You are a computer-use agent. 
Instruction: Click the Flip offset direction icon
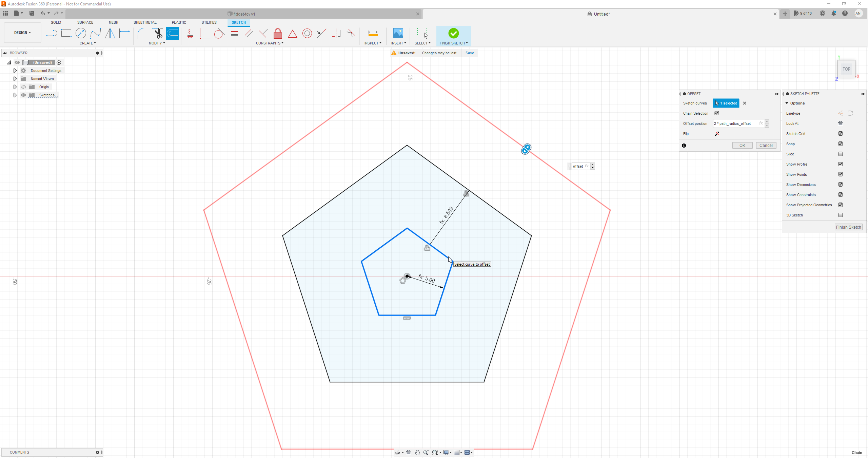(716, 133)
